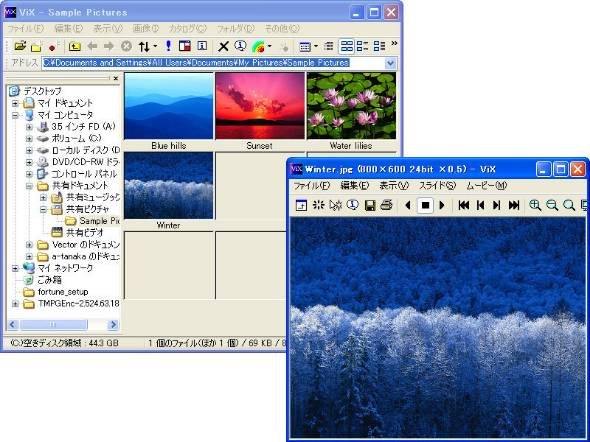Click the blue exclamation mark icon
Image resolution: width=590 pixels, height=442 pixels.
pos(168,46)
